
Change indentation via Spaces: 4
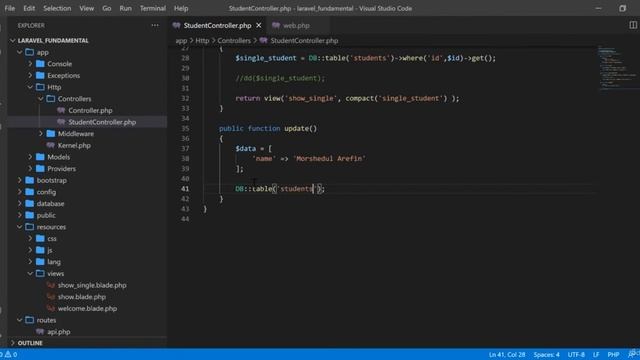(x=546, y=354)
